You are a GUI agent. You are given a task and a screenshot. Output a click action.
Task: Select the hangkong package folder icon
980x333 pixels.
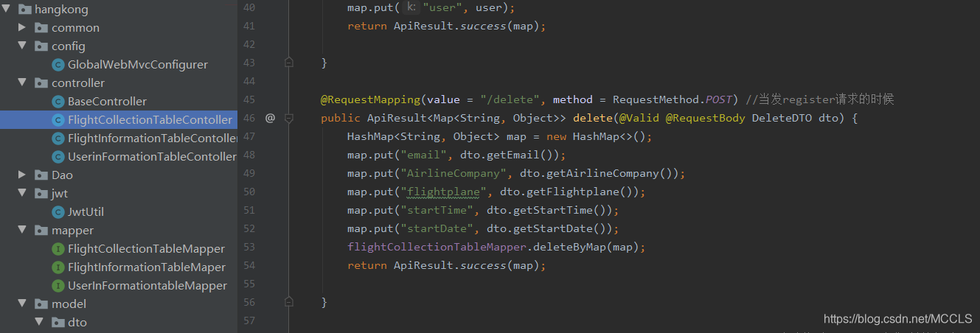tap(24, 10)
